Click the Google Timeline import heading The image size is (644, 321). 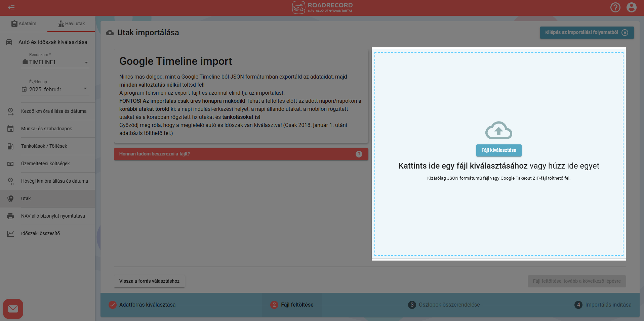pos(175,61)
